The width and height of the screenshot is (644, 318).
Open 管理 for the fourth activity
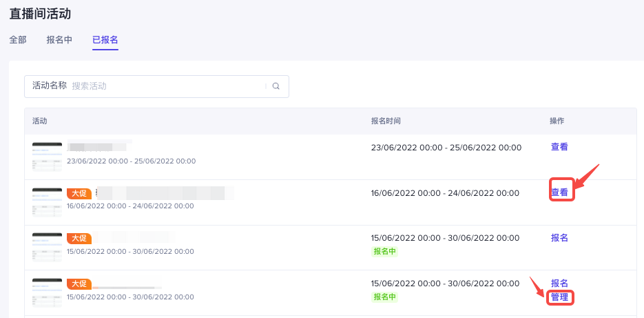click(x=560, y=297)
